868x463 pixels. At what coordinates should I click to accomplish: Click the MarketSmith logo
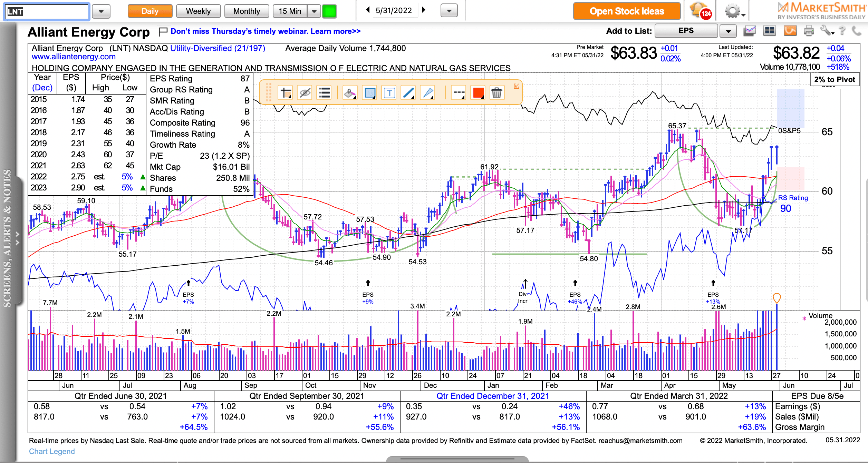[x=821, y=11]
